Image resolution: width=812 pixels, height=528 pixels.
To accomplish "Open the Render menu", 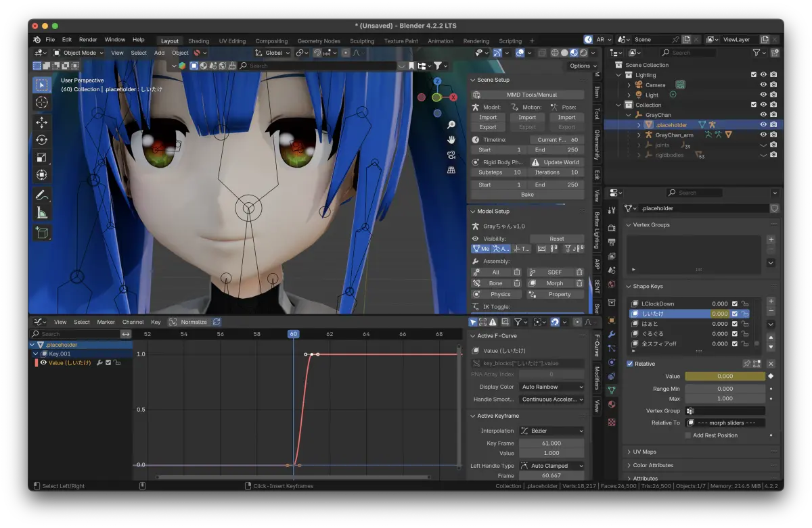I will coord(88,40).
